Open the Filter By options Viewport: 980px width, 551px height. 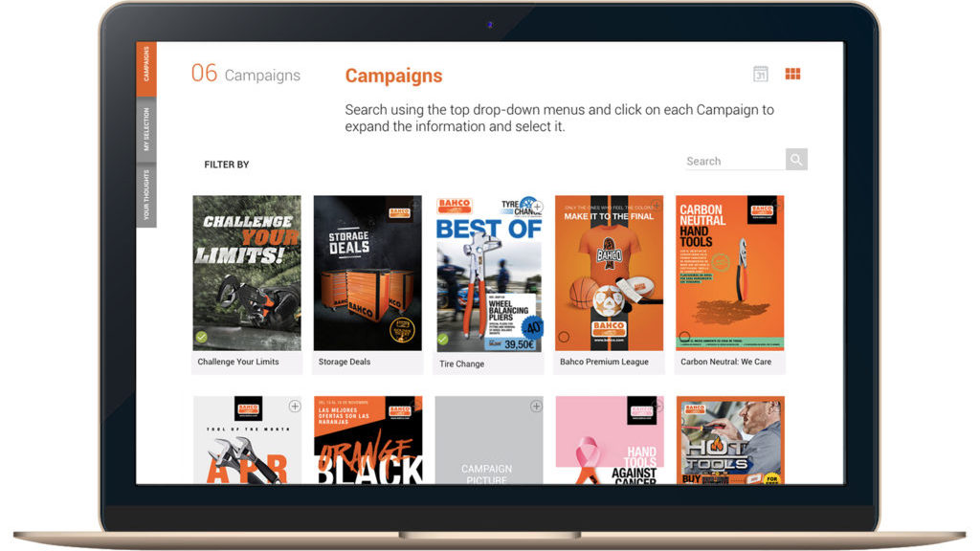(227, 165)
